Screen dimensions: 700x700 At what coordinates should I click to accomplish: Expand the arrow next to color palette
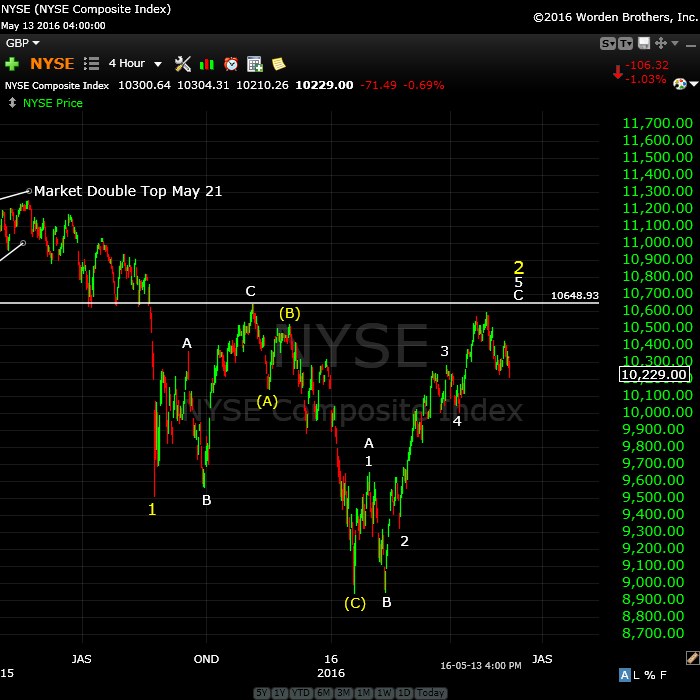click(x=694, y=83)
